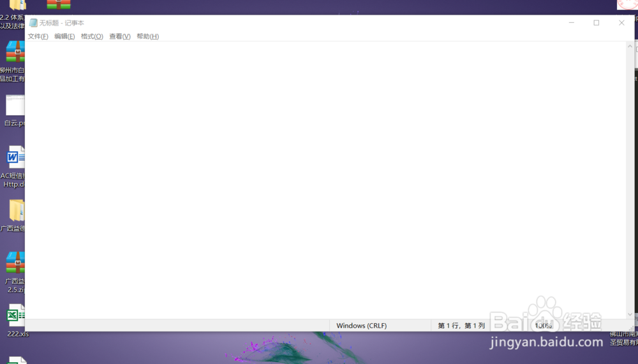Image resolution: width=638 pixels, height=364 pixels.
Task: Open the 编辑(E) menu
Action: [64, 36]
